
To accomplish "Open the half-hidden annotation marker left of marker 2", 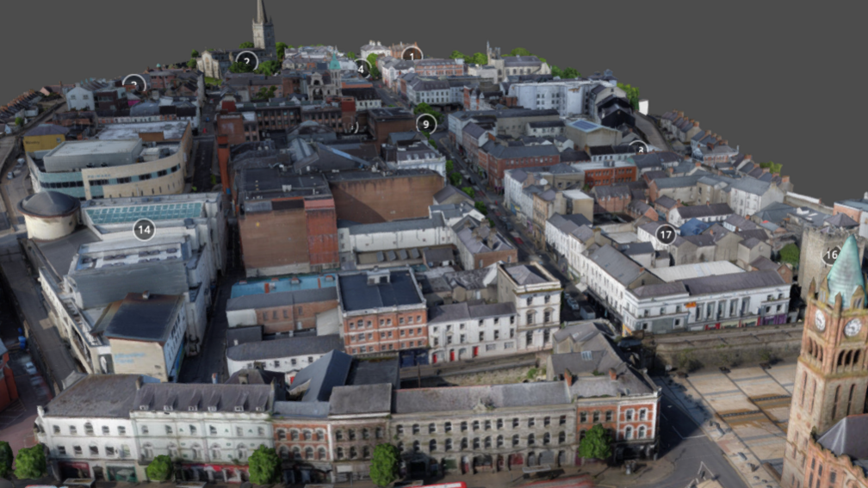I will (x=134, y=83).
